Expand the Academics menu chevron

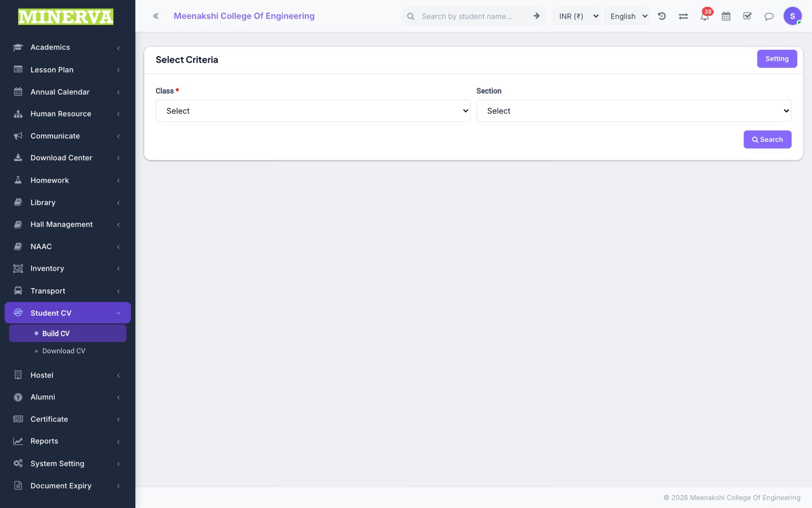tap(118, 48)
